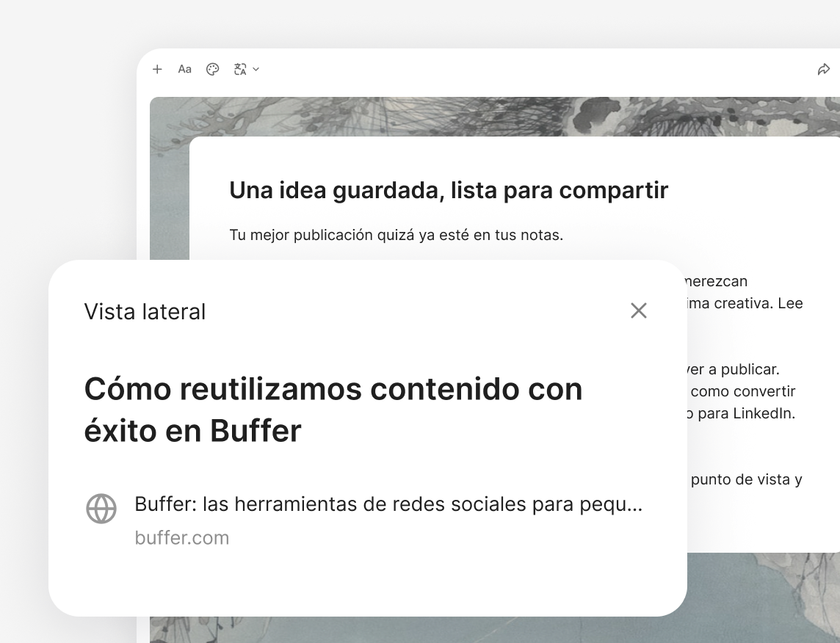Click the line Tu mejor publicación quizá
840x643 pixels.
point(396,235)
